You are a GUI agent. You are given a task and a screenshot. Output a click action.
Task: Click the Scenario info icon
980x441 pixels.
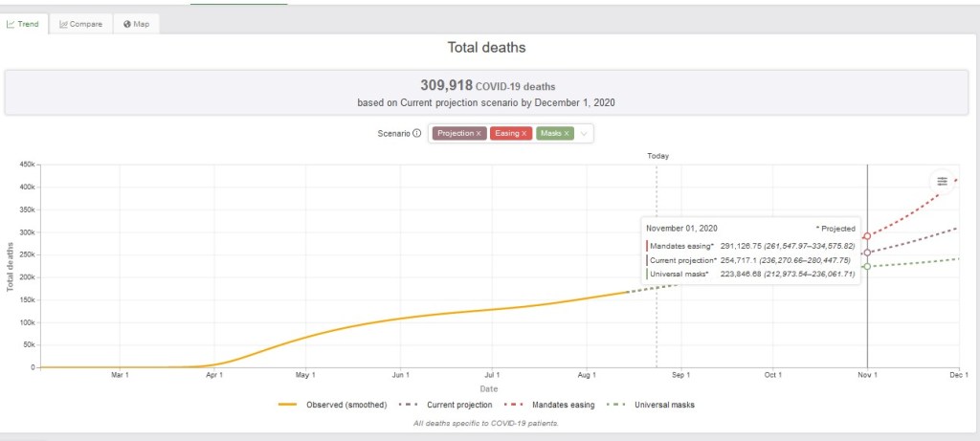(416, 134)
